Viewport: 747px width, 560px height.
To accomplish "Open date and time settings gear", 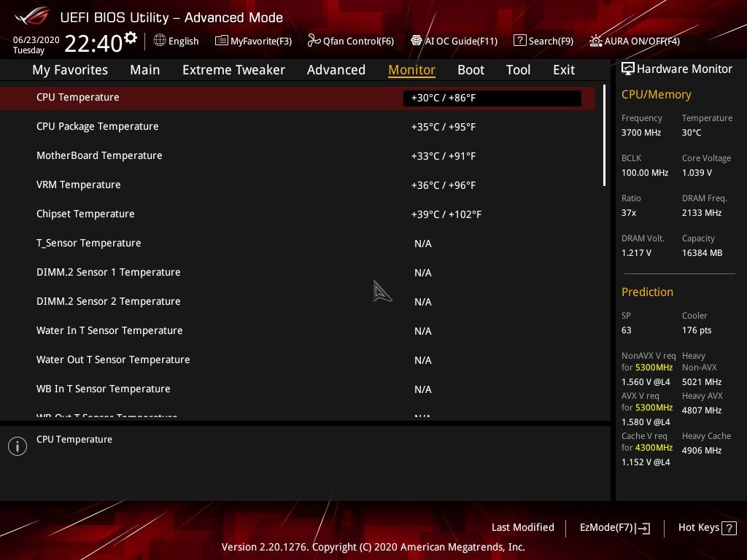I will [130, 38].
